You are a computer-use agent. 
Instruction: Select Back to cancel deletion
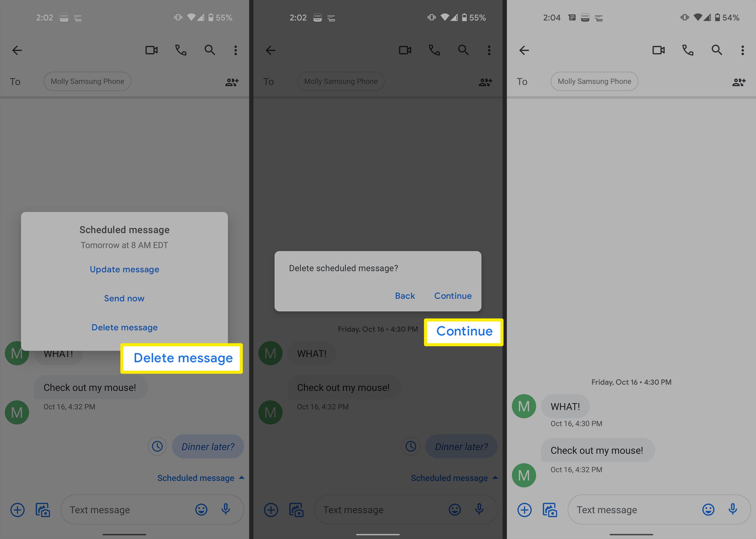(x=405, y=295)
